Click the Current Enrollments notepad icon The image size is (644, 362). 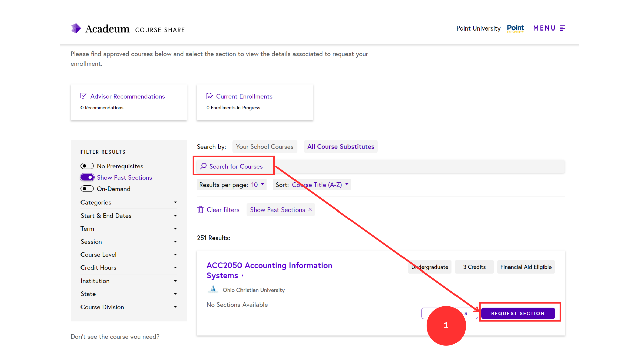[x=210, y=96]
